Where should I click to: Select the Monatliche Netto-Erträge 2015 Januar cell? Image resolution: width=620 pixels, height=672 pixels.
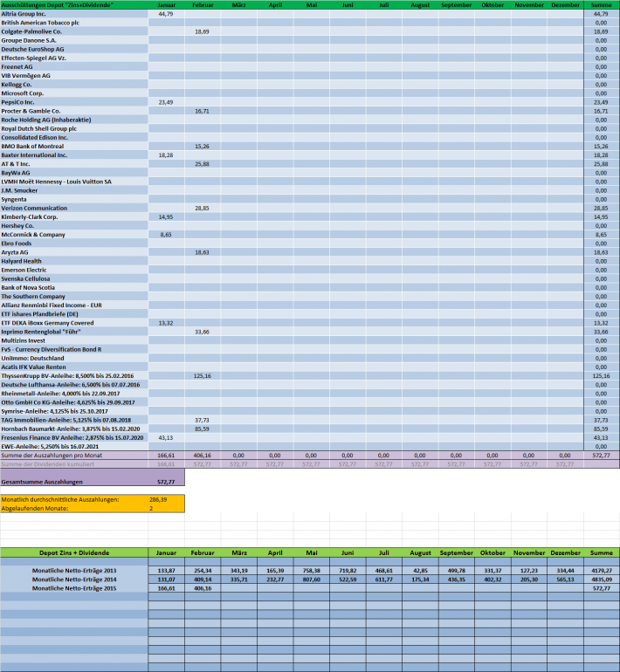166,588
